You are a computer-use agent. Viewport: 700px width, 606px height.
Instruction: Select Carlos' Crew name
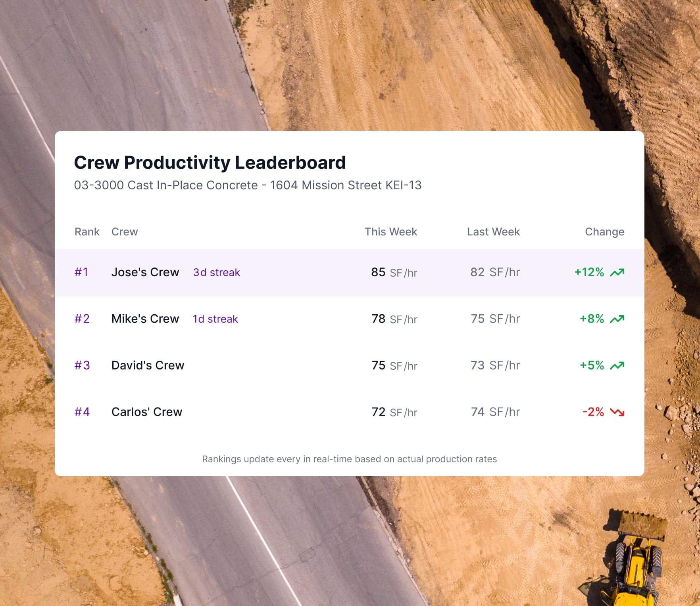coord(147,412)
